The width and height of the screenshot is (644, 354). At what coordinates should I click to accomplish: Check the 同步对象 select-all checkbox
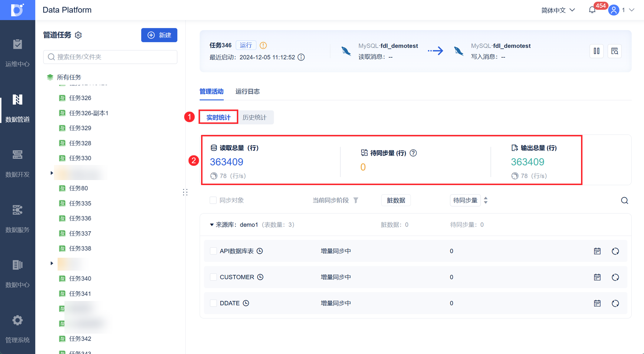click(213, 200)
